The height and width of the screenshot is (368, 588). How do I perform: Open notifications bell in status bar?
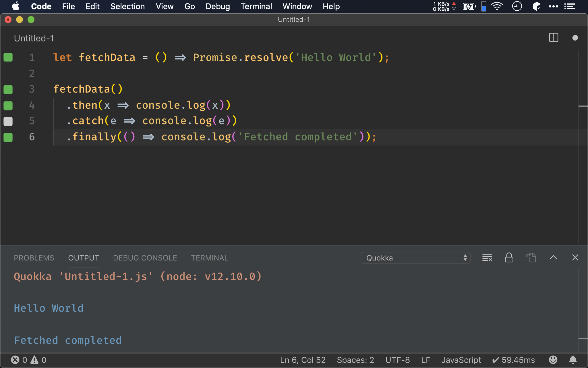click(x=573, y=360)
